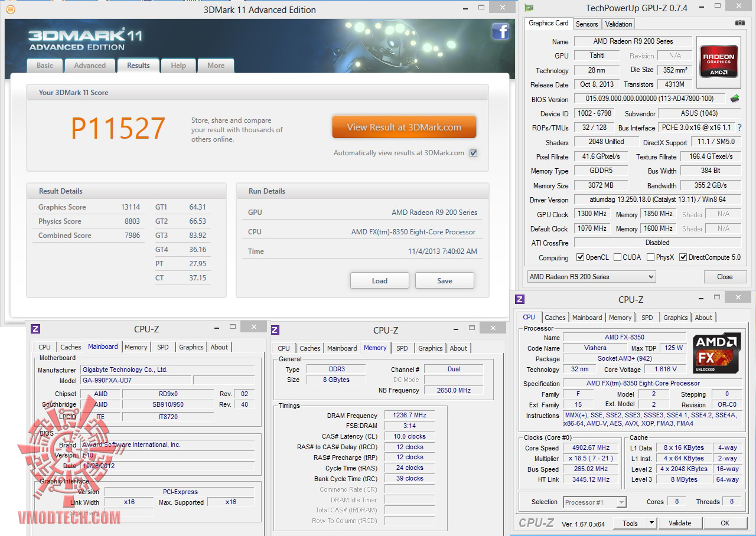Click the Combined Score value 7986
The image size is (756, 536).
click(132, 236)
